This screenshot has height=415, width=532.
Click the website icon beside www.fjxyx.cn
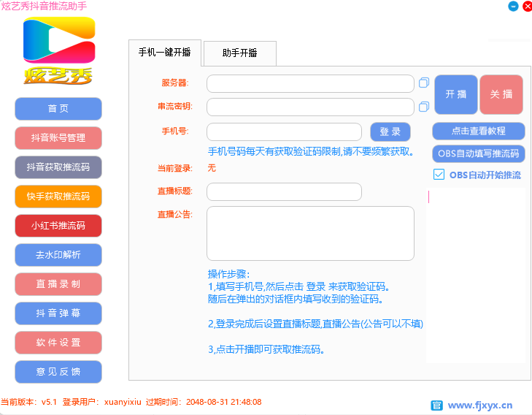[x=436, y=406]
